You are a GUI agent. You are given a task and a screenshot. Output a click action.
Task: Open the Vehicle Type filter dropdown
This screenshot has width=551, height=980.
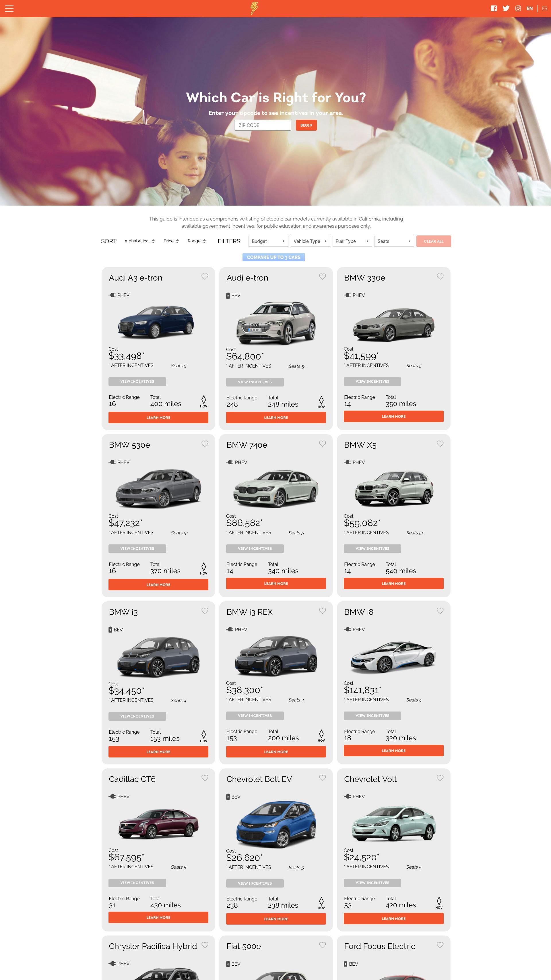[310, 241]
